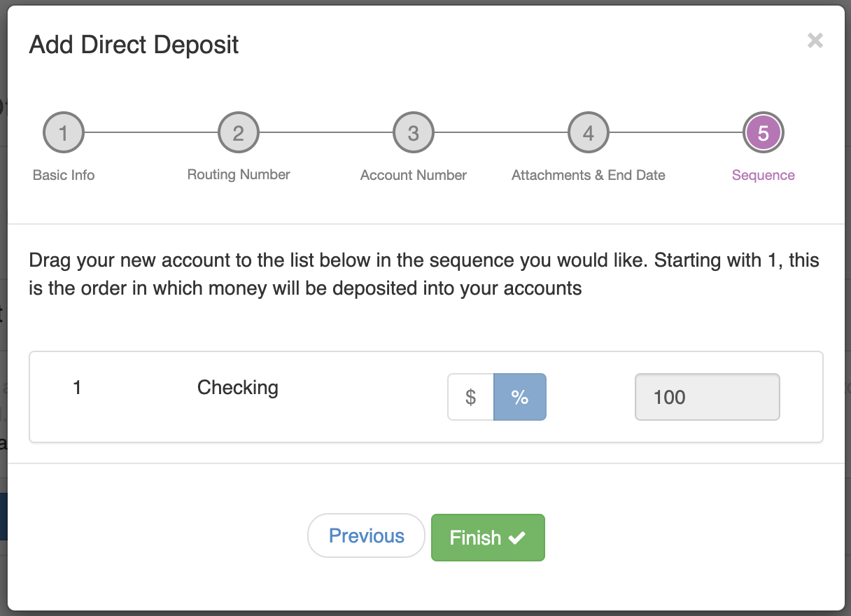Click the checkmark icon in Finish
This screenshot has width=851, height=616.
click(x=516, y=538)
